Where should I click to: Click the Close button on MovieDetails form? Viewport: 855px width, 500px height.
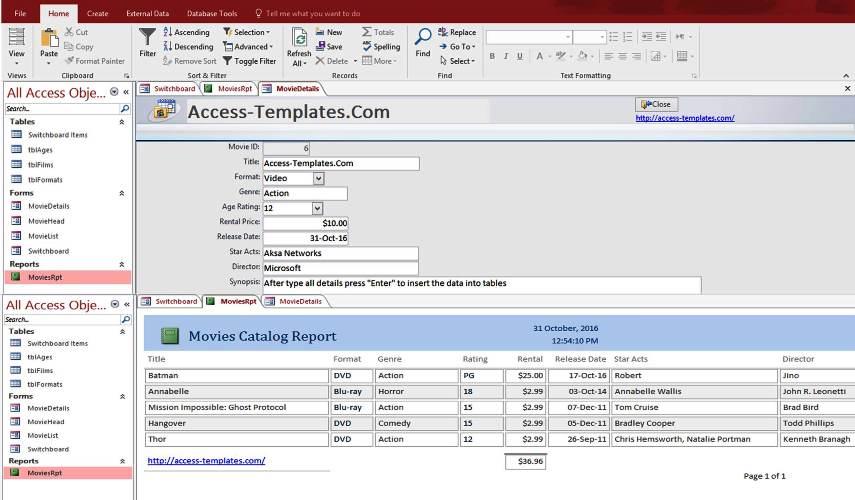(x=656, y=104)
